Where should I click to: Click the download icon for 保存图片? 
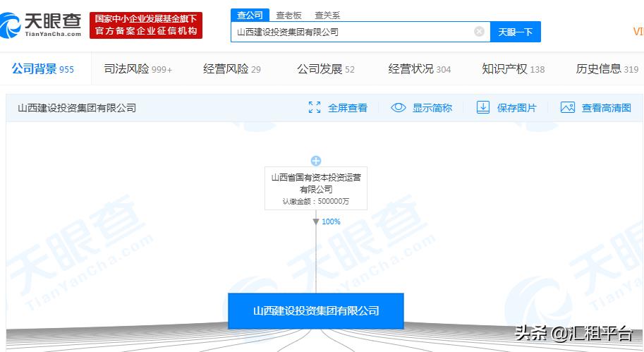coord(483,108)
